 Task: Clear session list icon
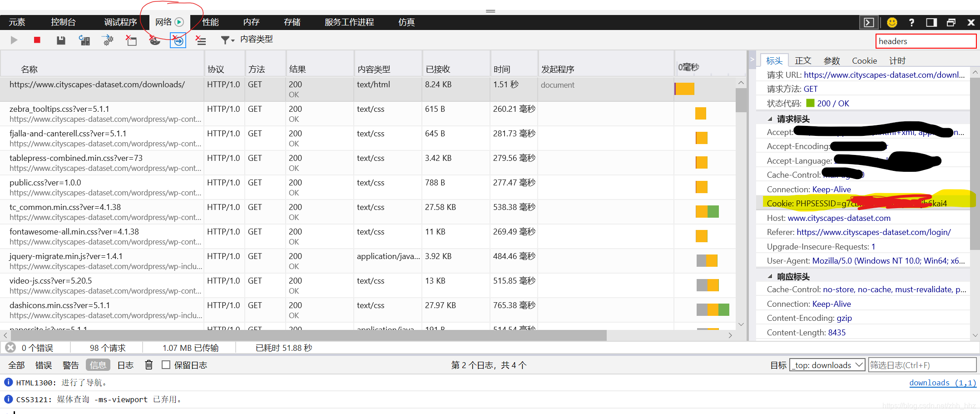tap(201, 40)
